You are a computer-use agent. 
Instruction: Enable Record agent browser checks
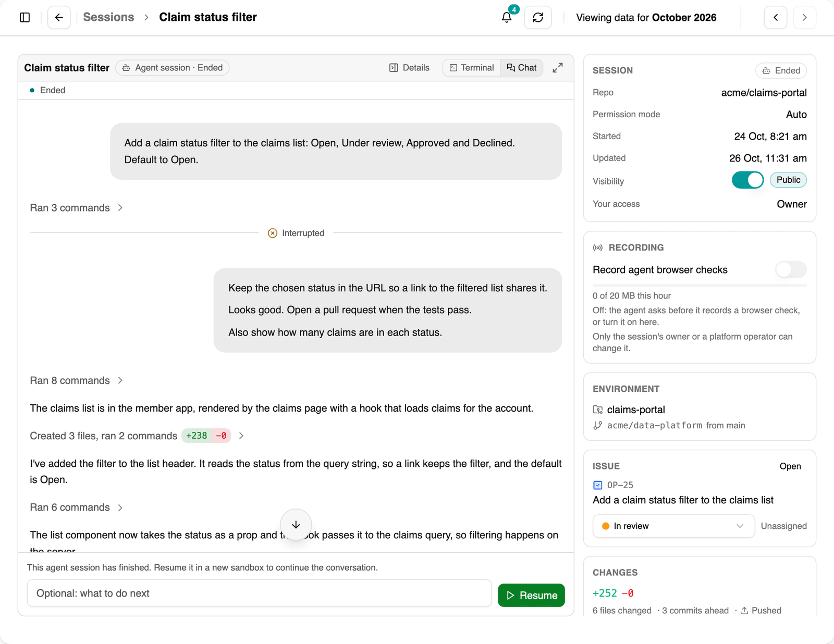(x=791, y=270)
